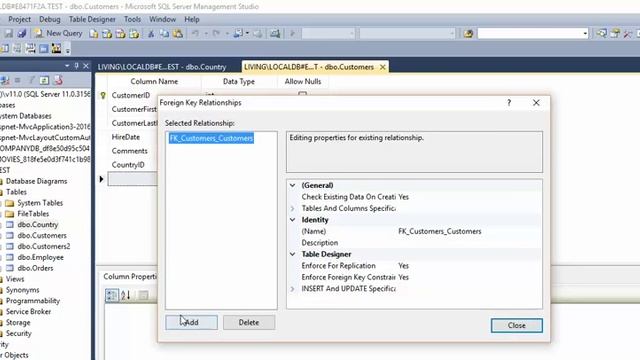
Task: Click Categorized view icon in Column Properties
Action: (x=111, y=295)
